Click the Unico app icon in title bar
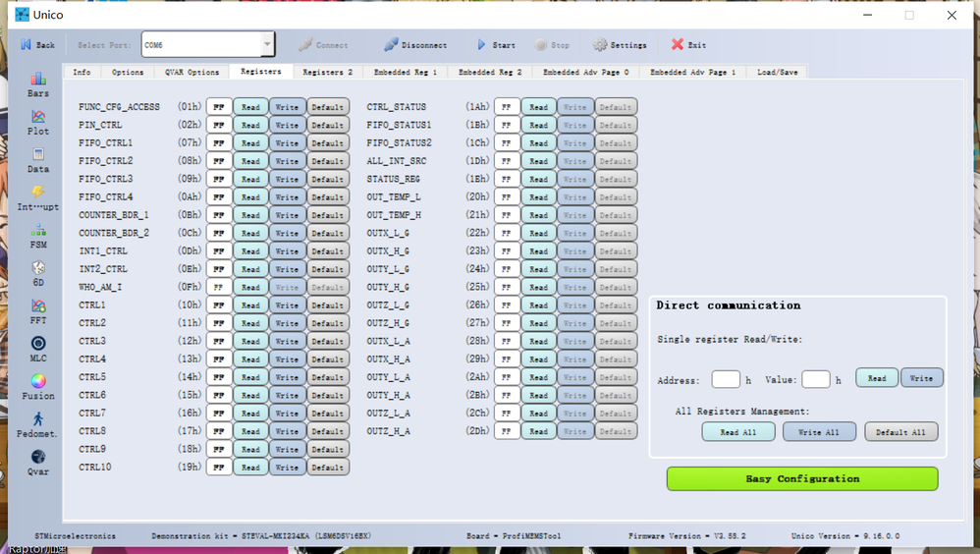 click(22, 15)
